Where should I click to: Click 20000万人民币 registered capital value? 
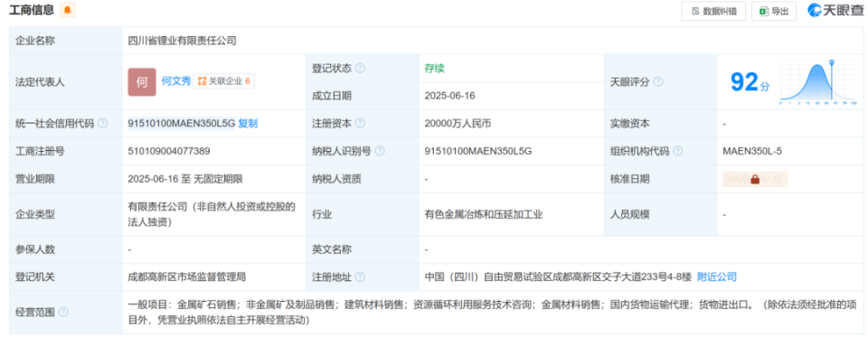pyautogui.click(x=458, y=124)
